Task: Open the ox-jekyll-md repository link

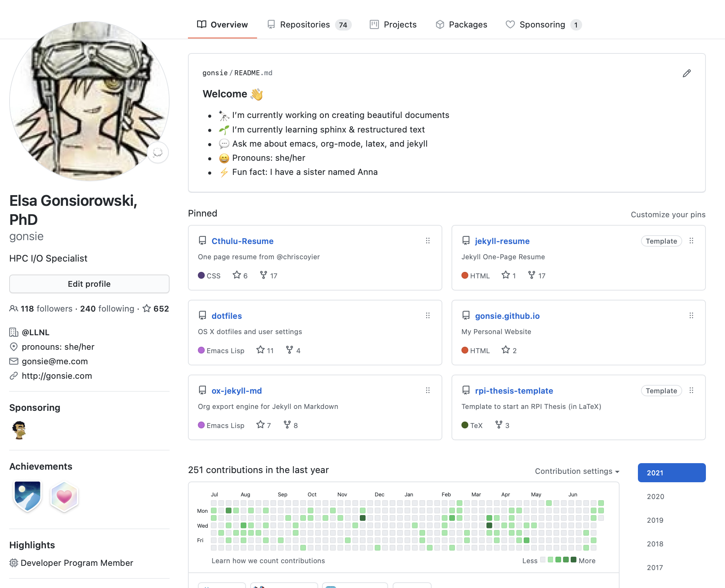Action: tap(236, 391)
